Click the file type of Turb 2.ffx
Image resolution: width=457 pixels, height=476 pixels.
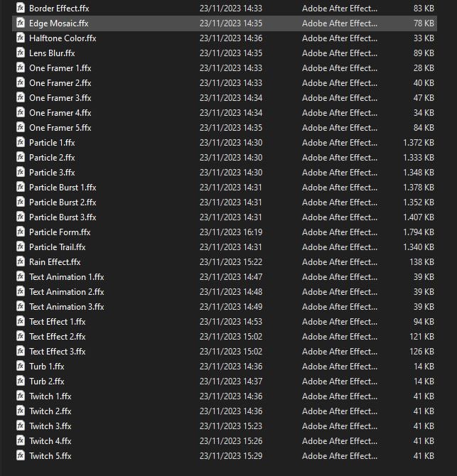pyautogui.click(x=340, y=382)
